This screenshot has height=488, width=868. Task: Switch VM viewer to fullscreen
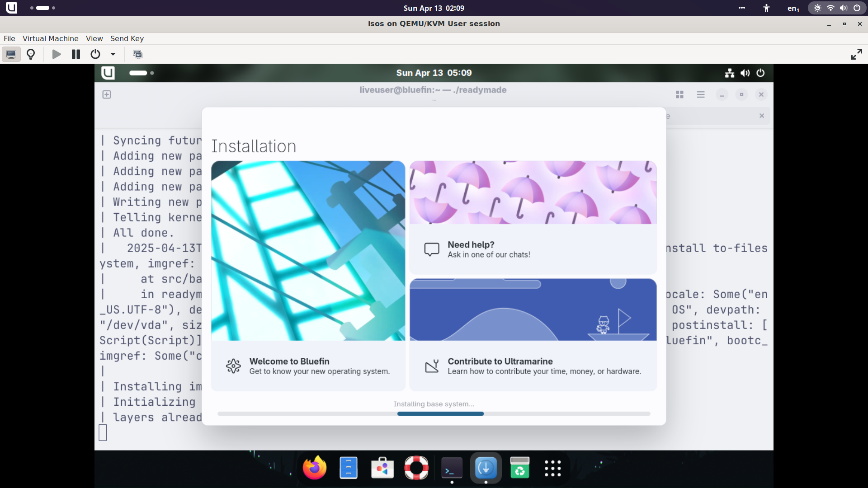856,54
